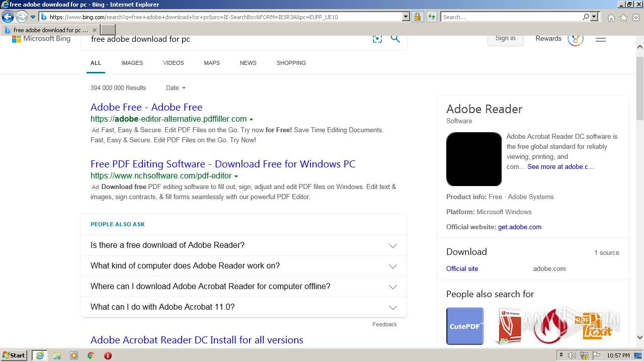Switch to the SHOPPING tab

pyautogui.click(x=291, y=63)
